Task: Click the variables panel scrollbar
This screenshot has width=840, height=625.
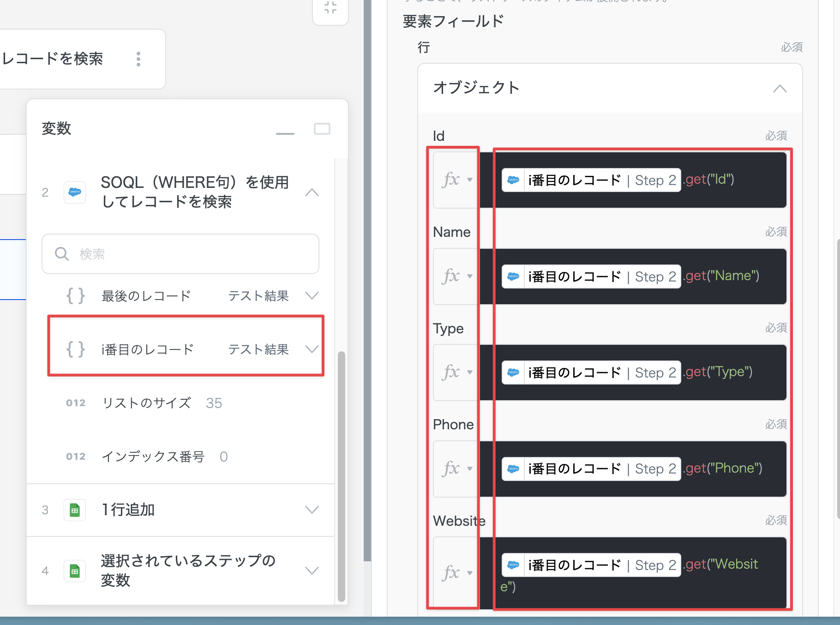Action: (x=342, y=475)
